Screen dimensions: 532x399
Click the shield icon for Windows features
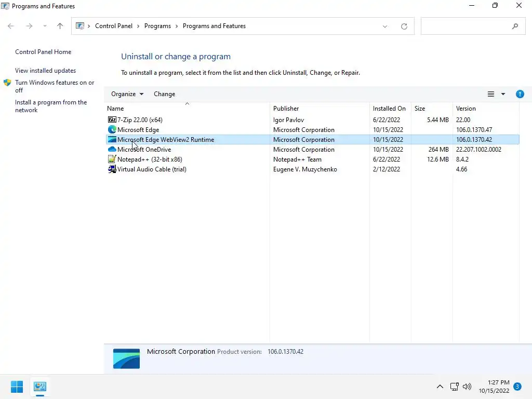click(7, 83)
